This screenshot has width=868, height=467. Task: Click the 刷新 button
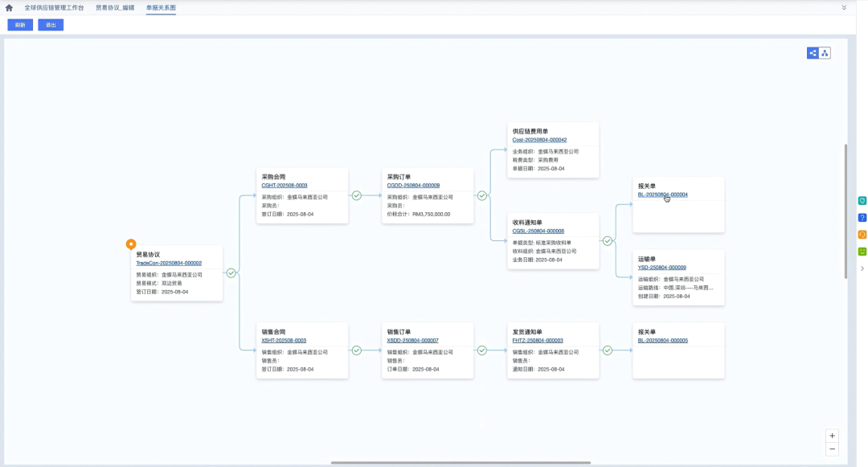[x=20, y=25]
